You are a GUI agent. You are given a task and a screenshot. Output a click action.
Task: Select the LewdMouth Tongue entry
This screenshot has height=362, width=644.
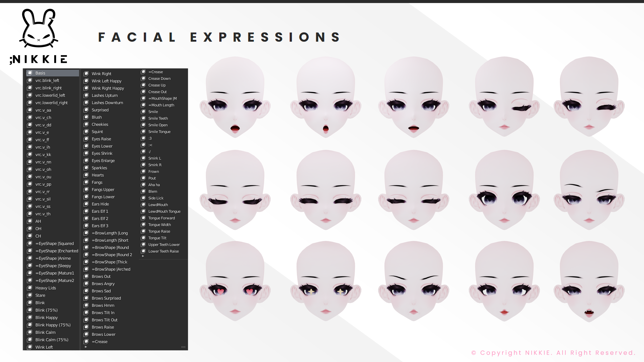164,211
